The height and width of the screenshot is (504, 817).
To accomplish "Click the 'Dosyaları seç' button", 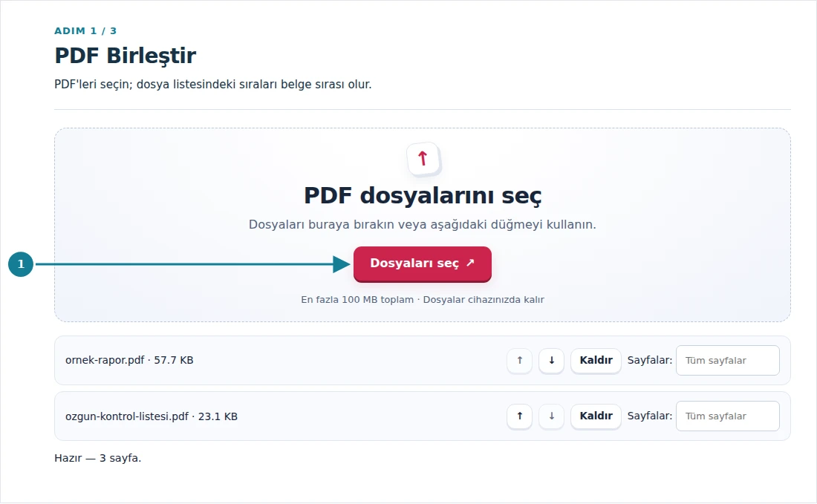I will point(423,264).
